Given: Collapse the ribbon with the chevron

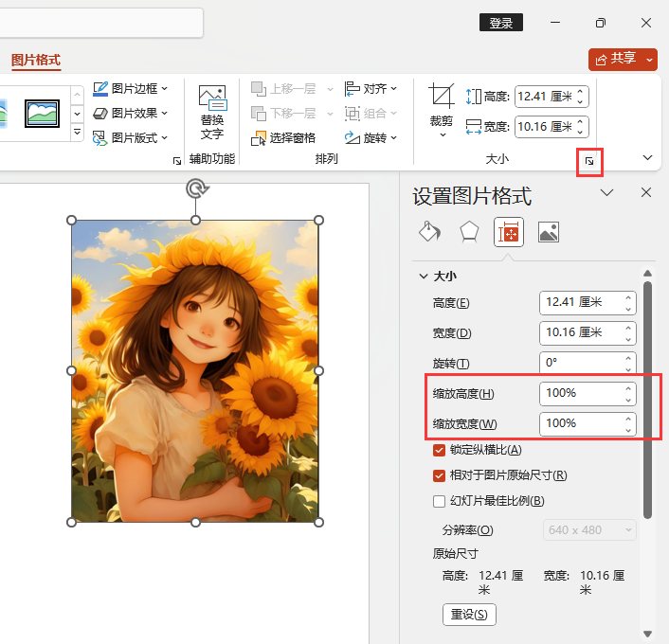Looking at the screenshot, I should tap(647, 158).
